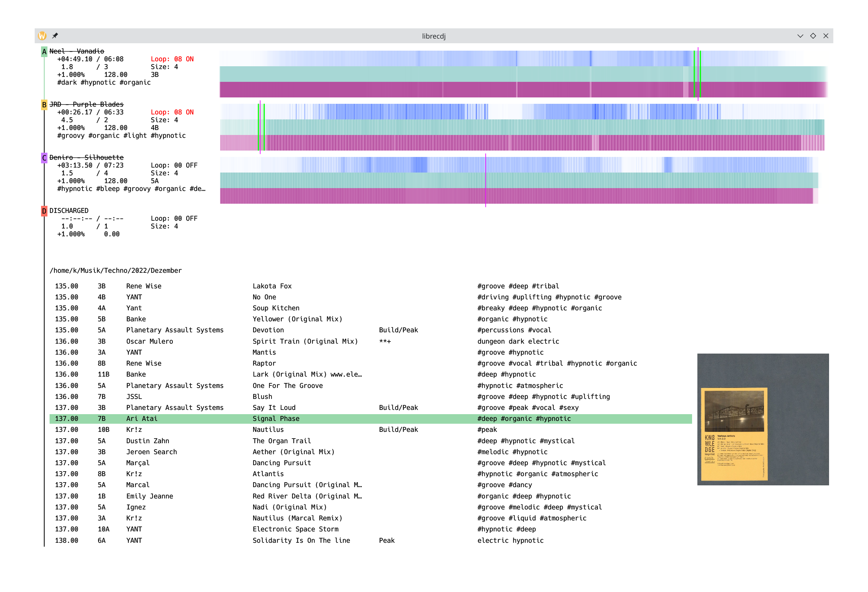868x592 pixels.
Task: Click the deck B label badge
Action: tap(44, 105)
